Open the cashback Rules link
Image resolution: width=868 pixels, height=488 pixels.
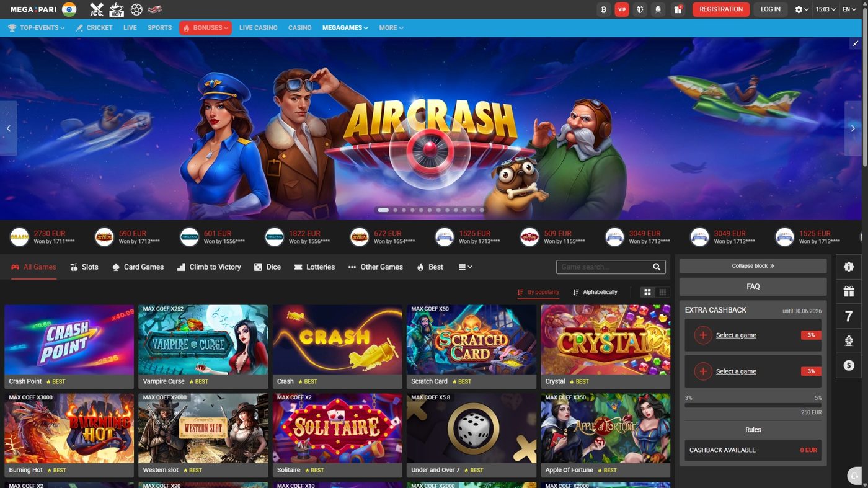753,430
